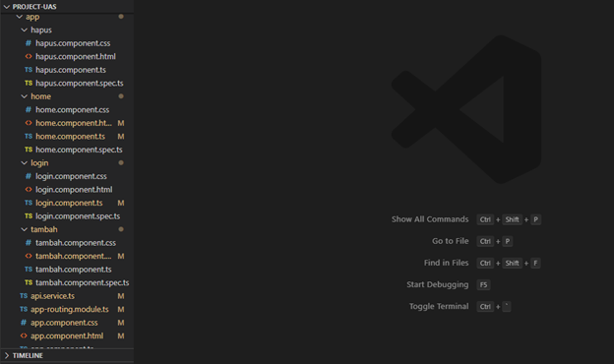614x364 pixels.
Task: Click the M status badge on home.component.ts
Action: [121, 137]
